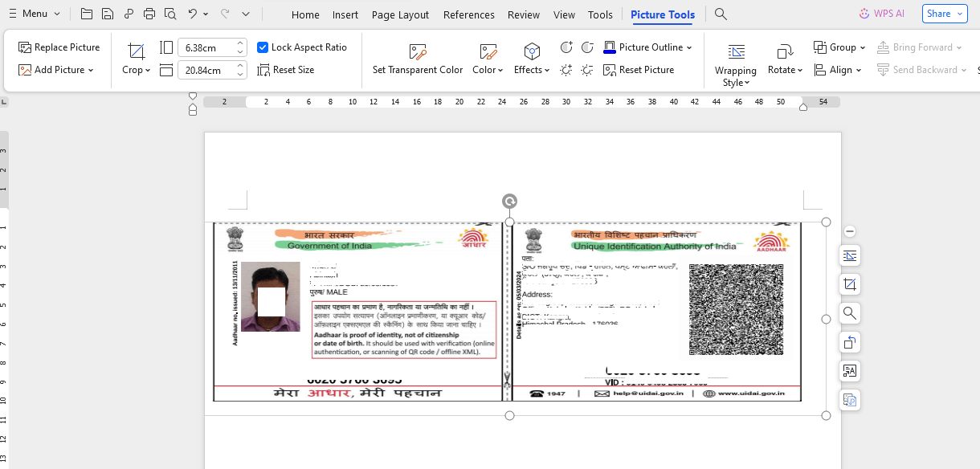Increase picture brightness icon
The width and height of the screenshot is (980, 469).
(x=566, y=70)
